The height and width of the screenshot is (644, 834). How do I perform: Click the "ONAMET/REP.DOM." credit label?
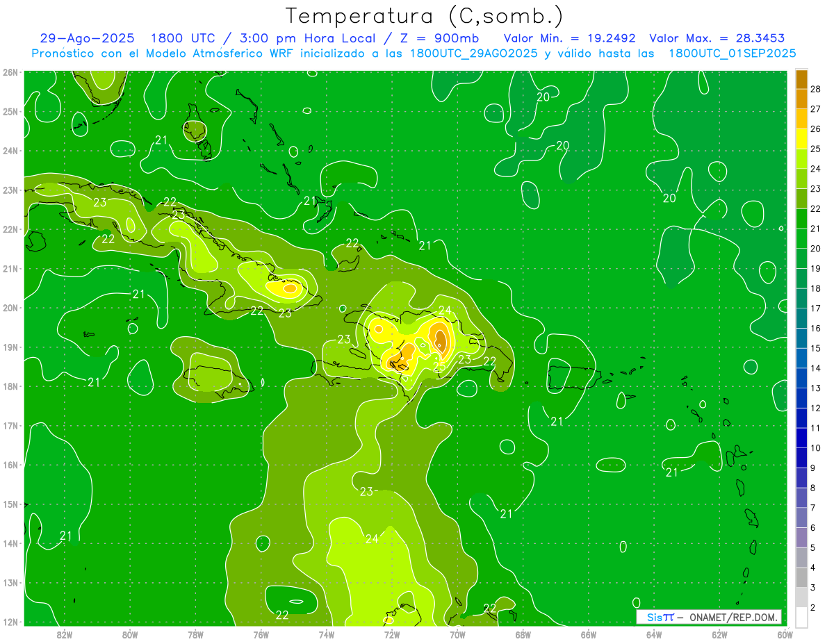click(733, 617)
